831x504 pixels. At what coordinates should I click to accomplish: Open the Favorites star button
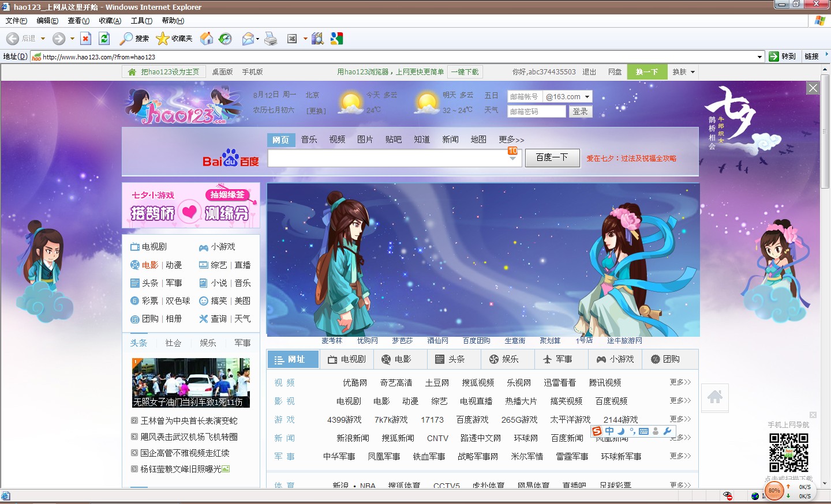pyautogui.click(x=174, y=39)
